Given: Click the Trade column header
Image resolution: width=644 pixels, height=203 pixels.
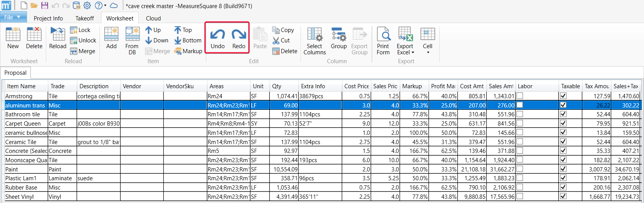Looking at the screenshot, I should click(x=62, y=86).
